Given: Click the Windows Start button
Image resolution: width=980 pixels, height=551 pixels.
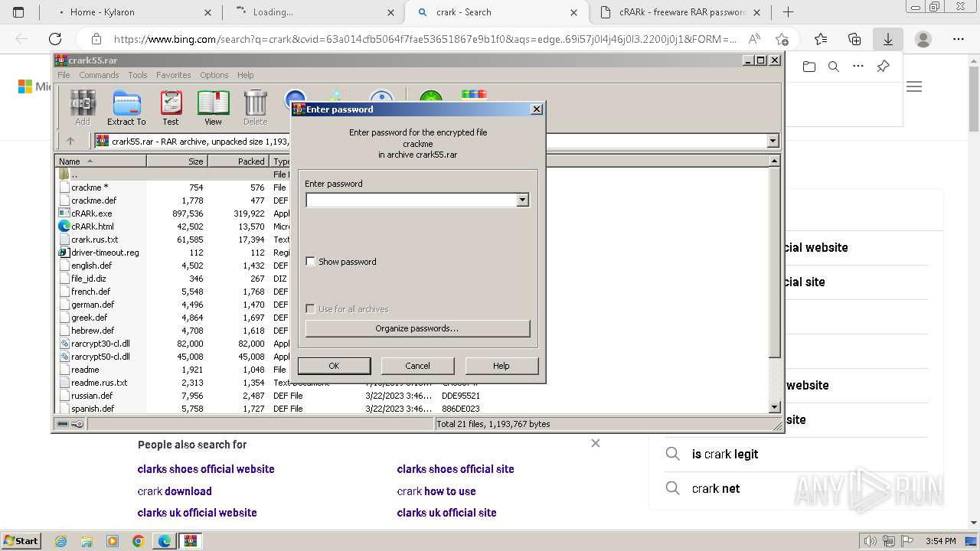Looking at the screenshot, I should coord(21,541).
